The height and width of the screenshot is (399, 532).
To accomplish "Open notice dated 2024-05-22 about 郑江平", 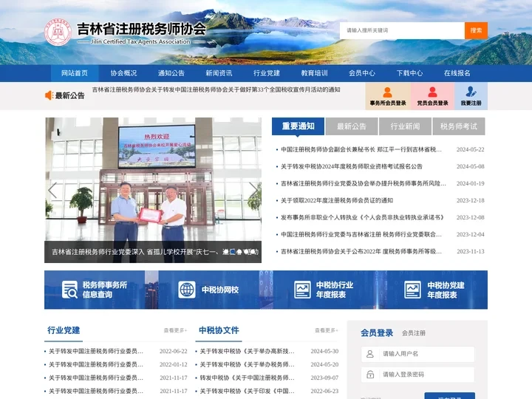I will point(361,149).
